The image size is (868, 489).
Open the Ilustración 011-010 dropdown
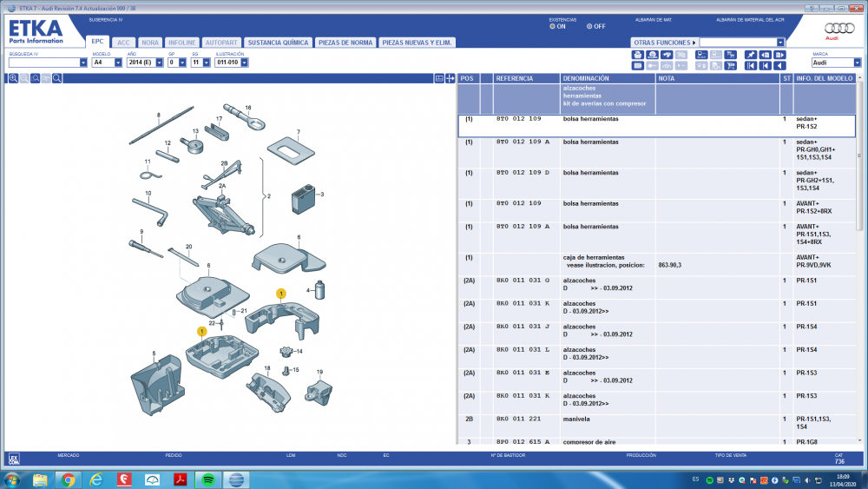pyautogui.click(x=244, y=63)
